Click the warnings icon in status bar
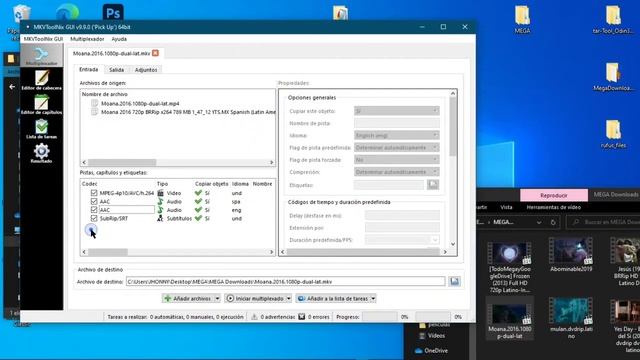 [254, 316]
